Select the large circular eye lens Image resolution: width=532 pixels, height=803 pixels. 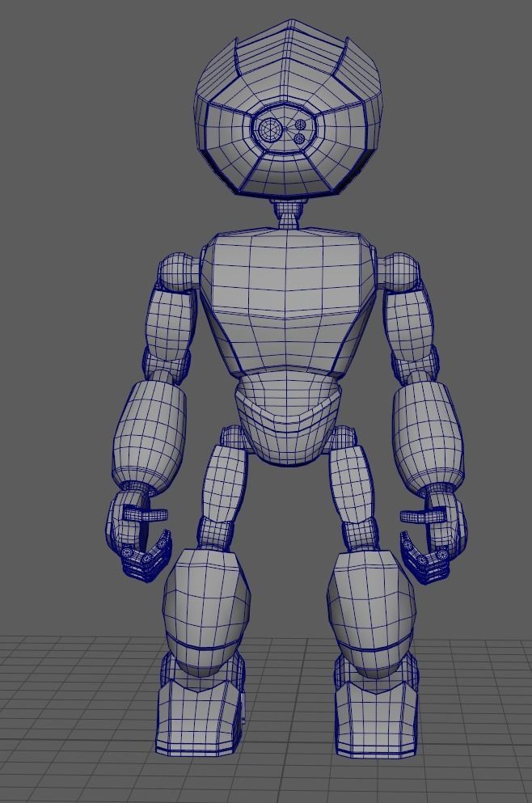tap(268, 129)
